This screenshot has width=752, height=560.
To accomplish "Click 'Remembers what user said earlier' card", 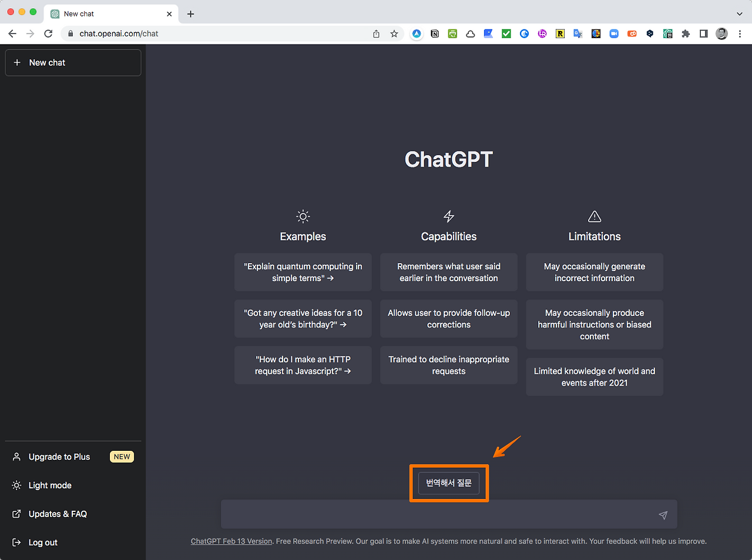I will 449,272.
